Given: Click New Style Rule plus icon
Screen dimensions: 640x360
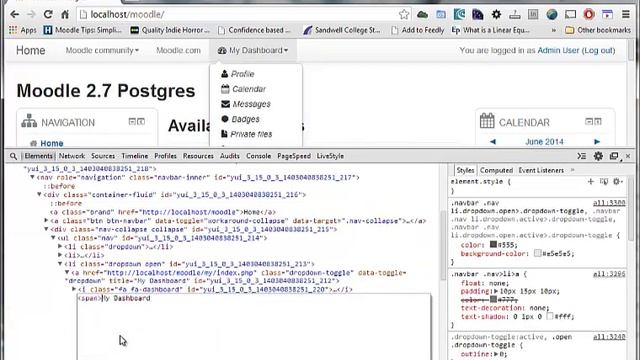Looking at the screenshot, I should click(591, 181).
